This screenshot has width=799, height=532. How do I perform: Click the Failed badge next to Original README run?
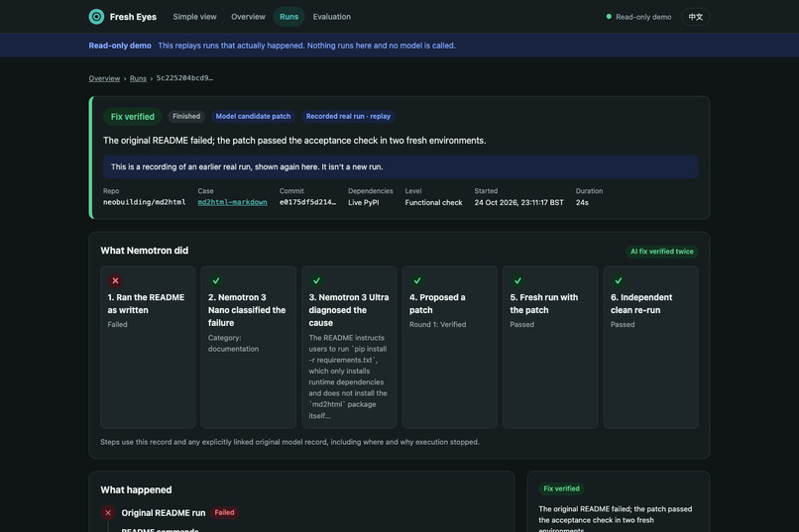pos(224,512)
